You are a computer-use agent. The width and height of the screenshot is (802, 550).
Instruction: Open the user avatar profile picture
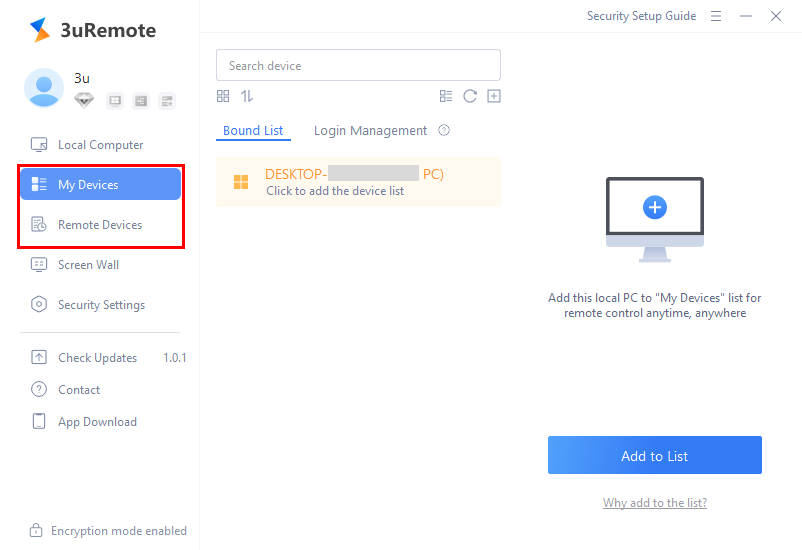point(44,88)
